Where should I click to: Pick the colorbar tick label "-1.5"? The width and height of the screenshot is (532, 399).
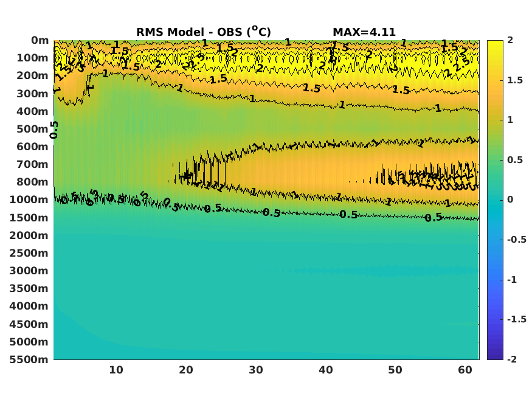coord(517,319)
